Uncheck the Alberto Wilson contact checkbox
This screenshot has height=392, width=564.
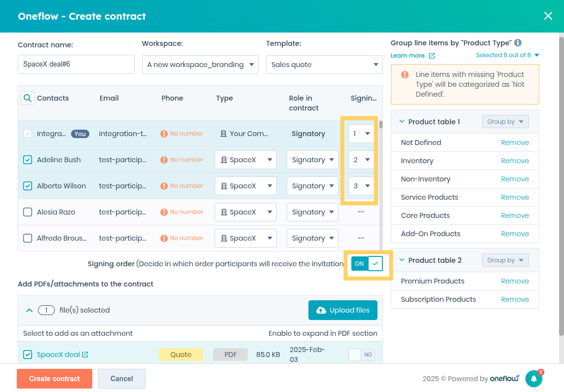click(x=28, y=186)
